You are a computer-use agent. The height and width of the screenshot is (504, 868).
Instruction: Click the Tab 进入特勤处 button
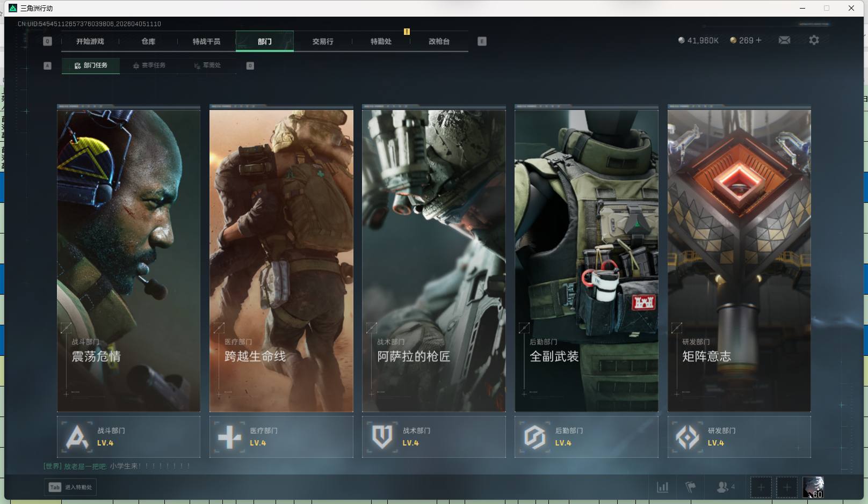[70, 487]
